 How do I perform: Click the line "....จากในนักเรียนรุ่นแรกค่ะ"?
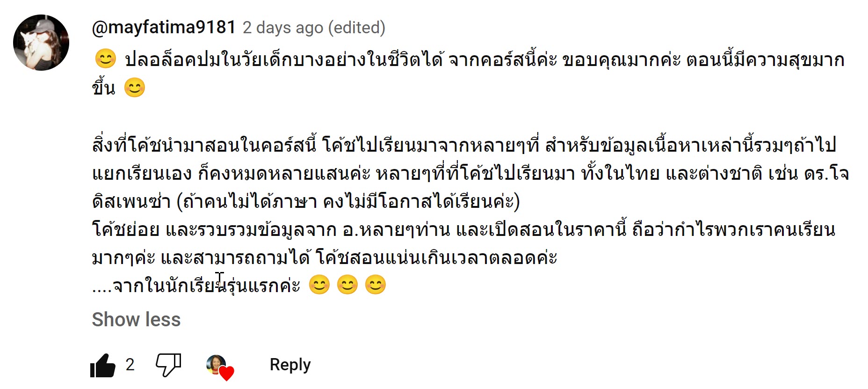[196, 285]
